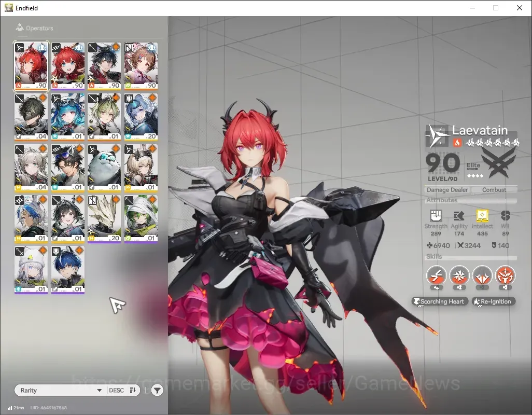This screenshot has height=415, width=532.
Task: Open the second burst-star skill icon
Action: pos(459,275)
